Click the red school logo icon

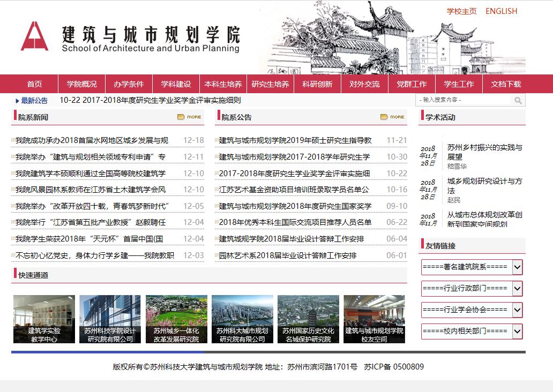(34, 36)
